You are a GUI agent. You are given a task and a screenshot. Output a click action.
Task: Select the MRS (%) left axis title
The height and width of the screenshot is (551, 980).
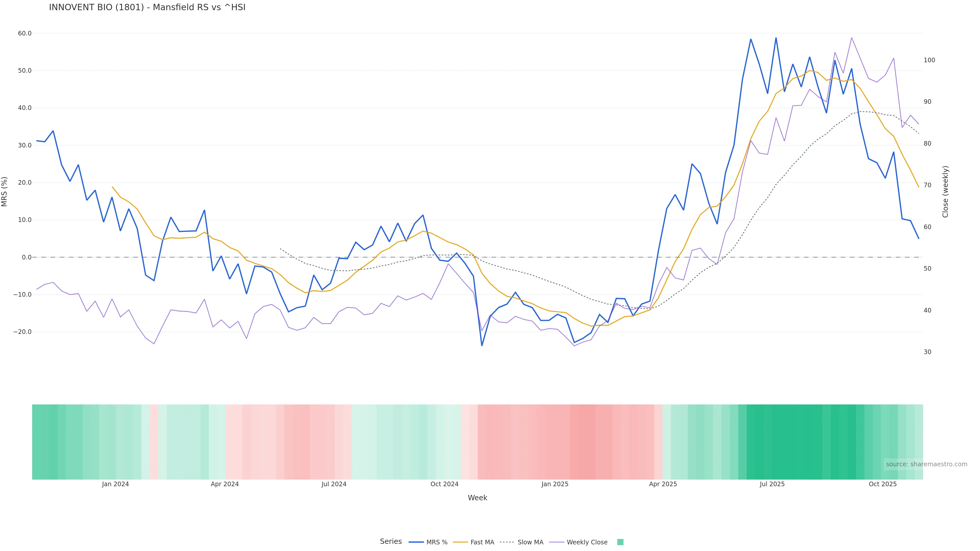click(5, 192)
